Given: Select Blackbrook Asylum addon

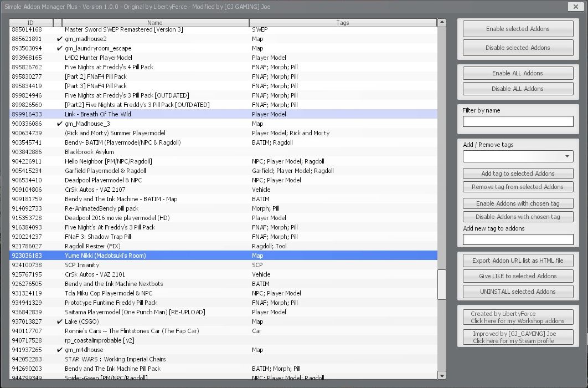Looking at the screenshot, I should pos(223,152).
